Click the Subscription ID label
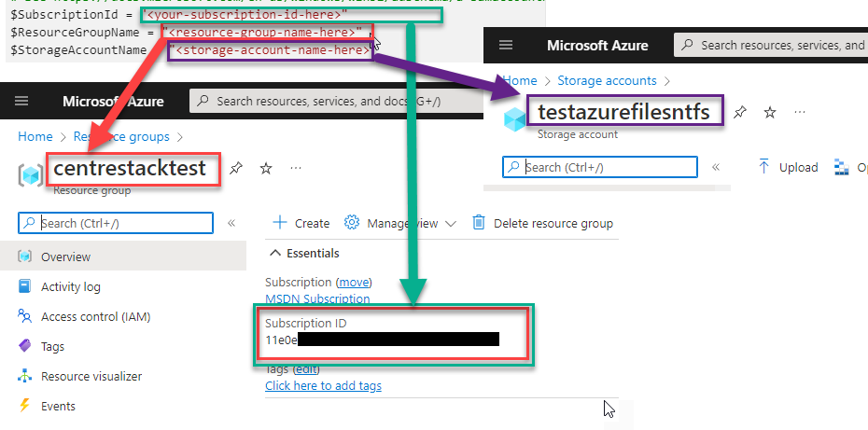The height and width of the screenshot is (430, 868). [x=305, y=323]
